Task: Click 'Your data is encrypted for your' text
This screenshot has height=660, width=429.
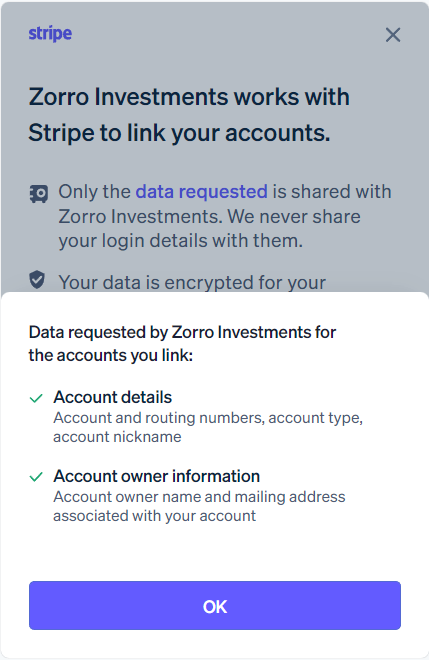Action: click(x=192, y=282)
